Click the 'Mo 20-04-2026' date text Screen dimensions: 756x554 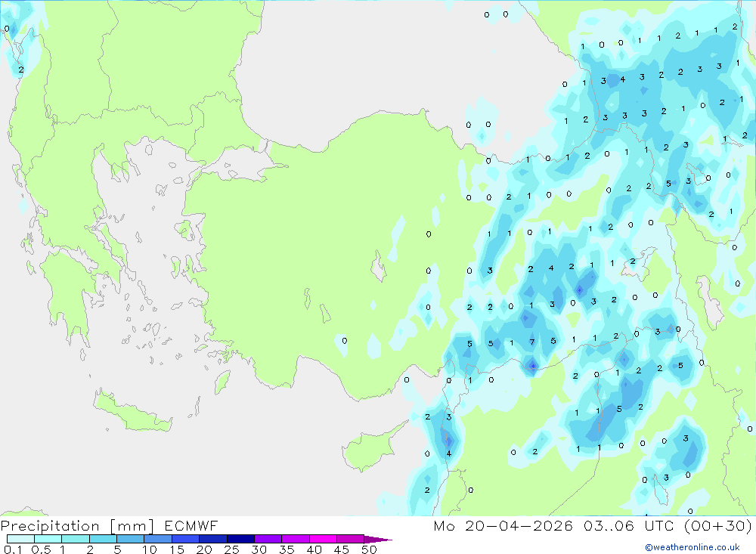[x=503, y=525]
